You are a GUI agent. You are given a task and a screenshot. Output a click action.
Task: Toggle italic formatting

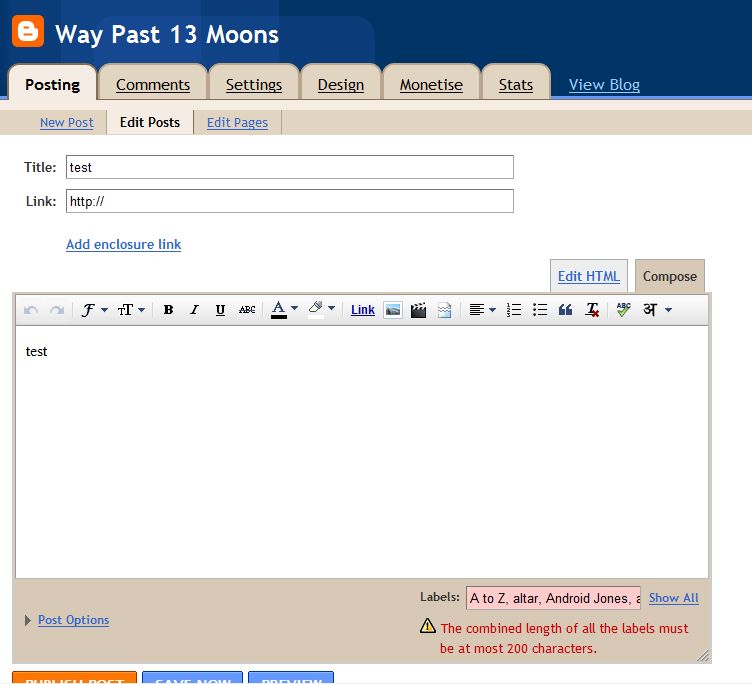point(194,310)
